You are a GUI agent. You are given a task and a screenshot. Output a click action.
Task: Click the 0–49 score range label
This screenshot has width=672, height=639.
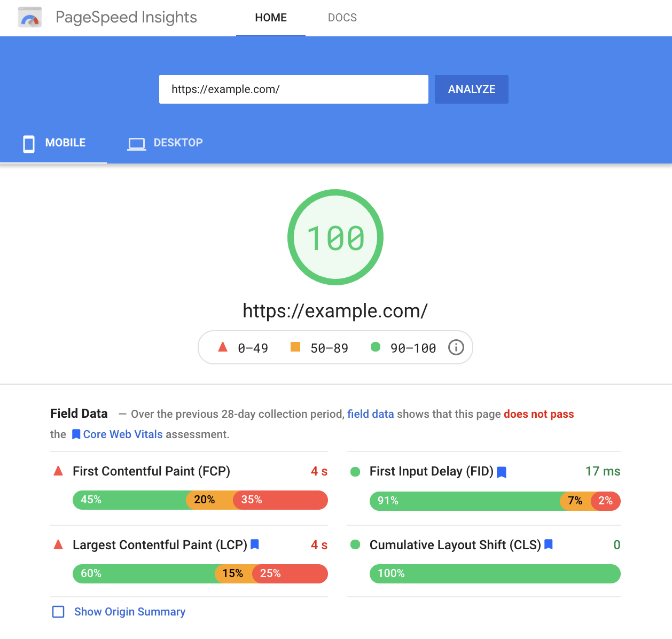(253, 348)
